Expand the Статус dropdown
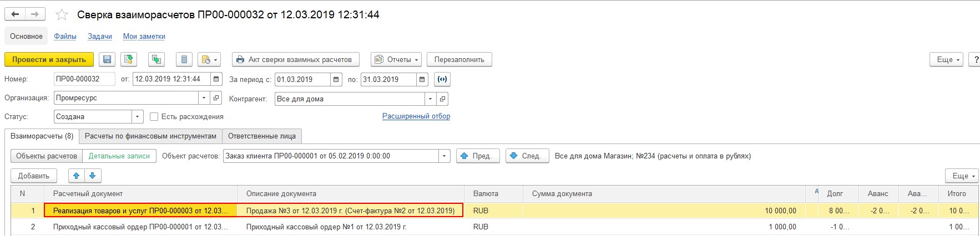The width and height of the screenshot is (980, 236). pos(138,117)
